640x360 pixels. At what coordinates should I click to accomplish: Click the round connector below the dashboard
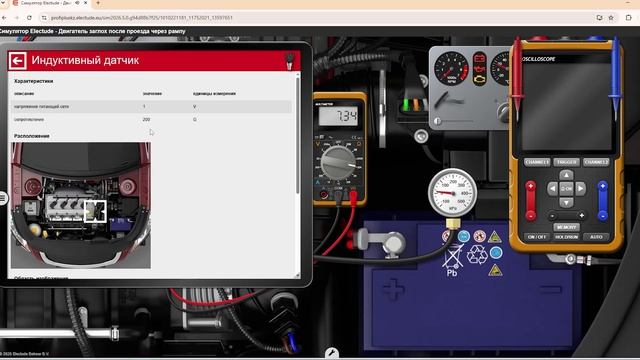coord(421,136)
